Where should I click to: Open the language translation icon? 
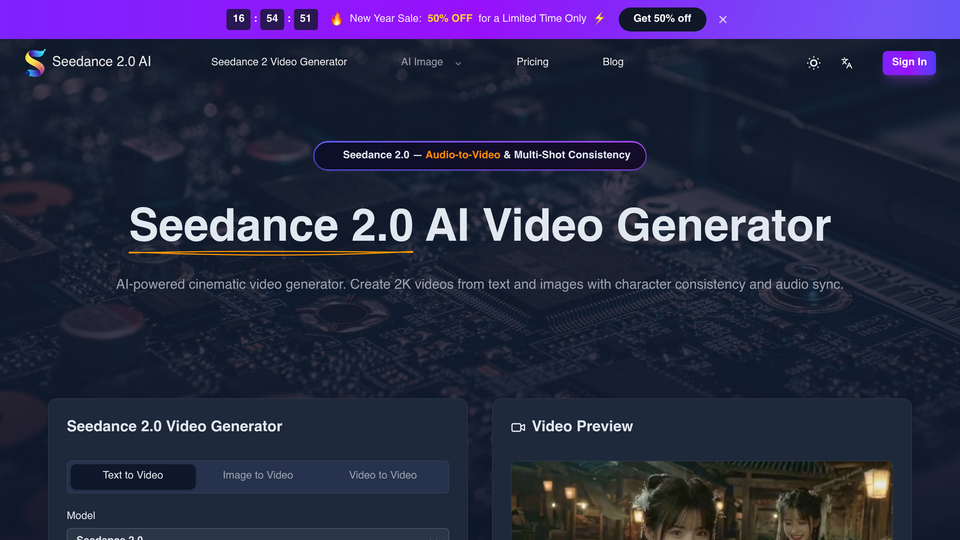coord(847,62)
